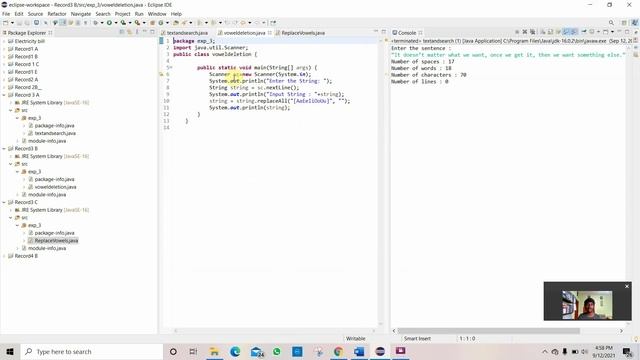This screenshot has height=360, width=640.
Task: Click the magnifier search icon at toolbar right
Action: coord(611,23)
